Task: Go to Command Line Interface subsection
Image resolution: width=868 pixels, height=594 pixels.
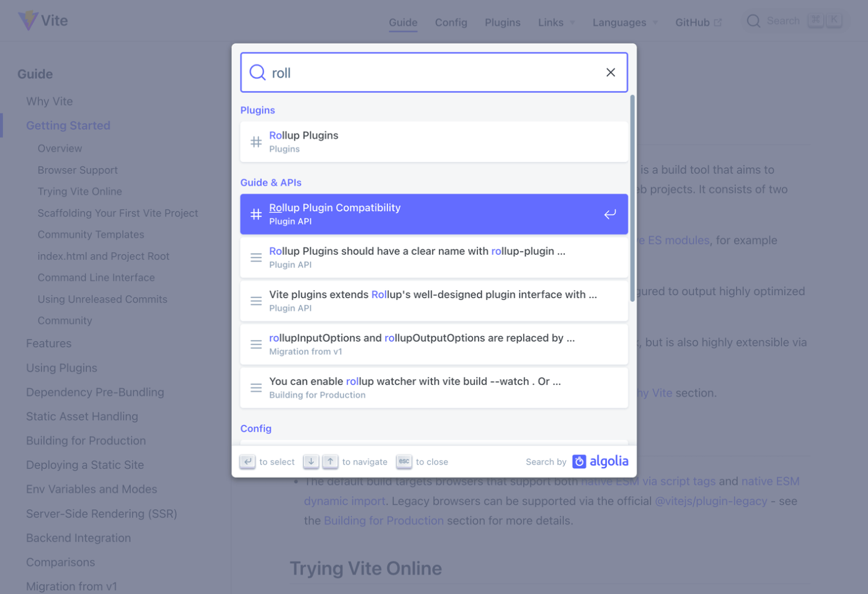Action: pyautogui.click(x=96, y=278)
